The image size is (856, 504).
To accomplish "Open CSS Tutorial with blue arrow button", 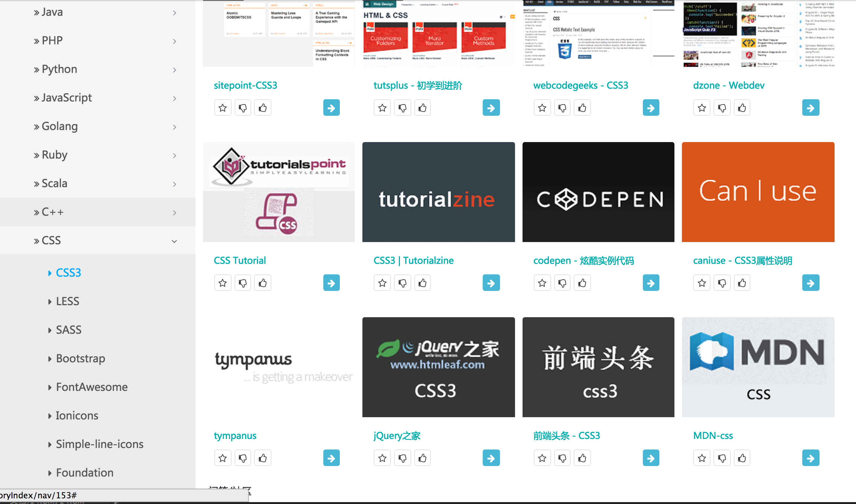I will click(x=332, y=283).
